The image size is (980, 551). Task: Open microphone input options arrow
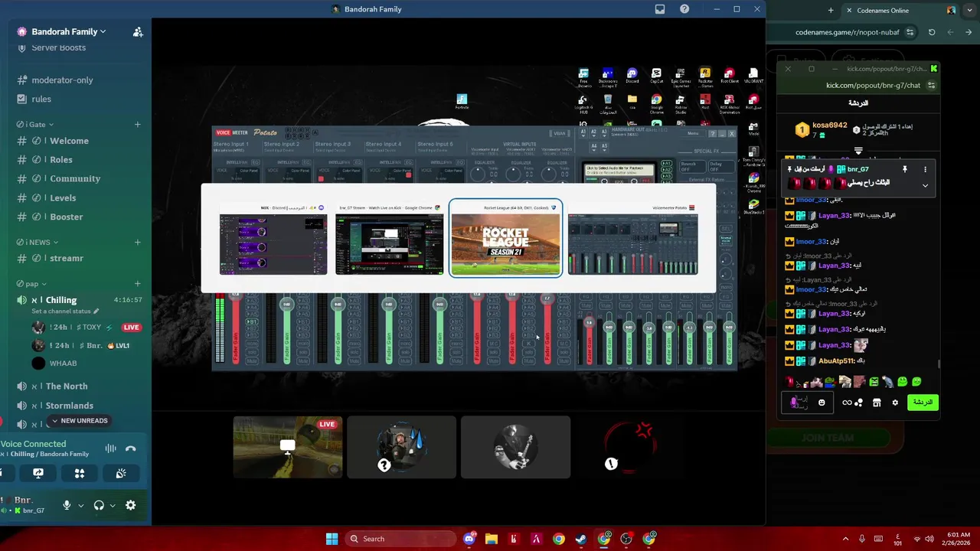(80, 505)
